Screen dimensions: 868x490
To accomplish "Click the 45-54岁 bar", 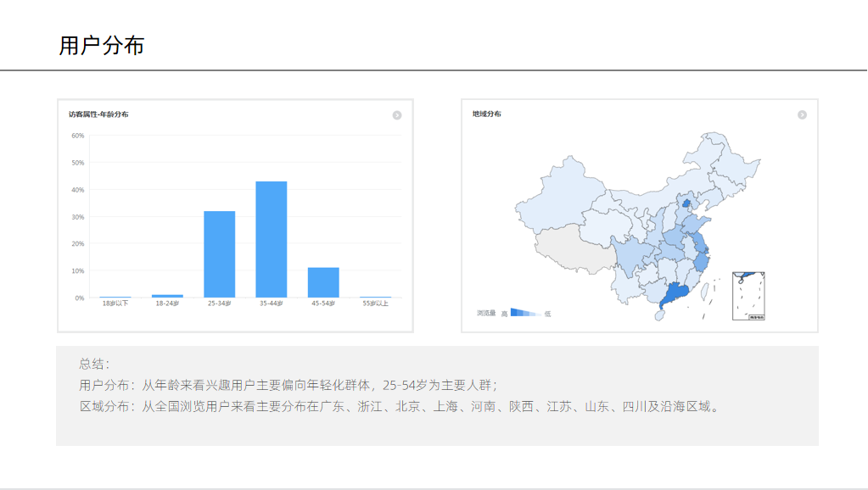I will pos(323,282).
